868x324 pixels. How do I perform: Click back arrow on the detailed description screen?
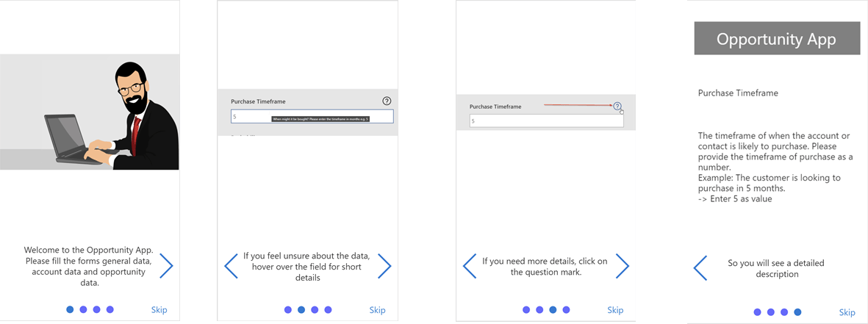[700, 268]
